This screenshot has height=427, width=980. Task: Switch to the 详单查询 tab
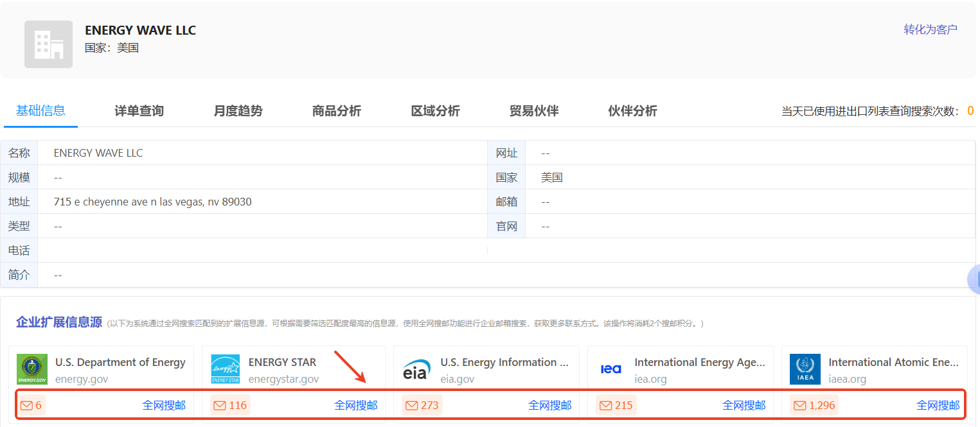(139, 111)
